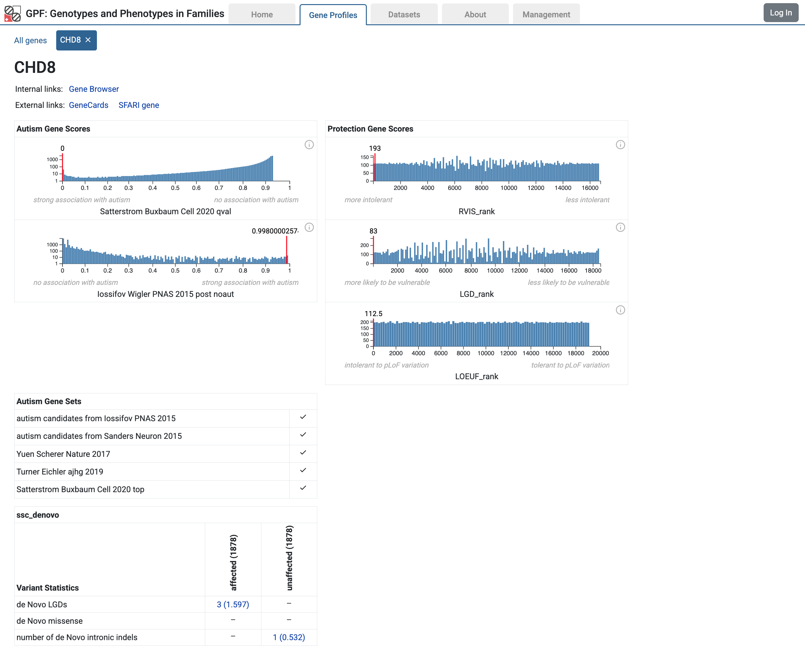Select the Gene Profiles tab
This screenshot has width=805, height=672.
[x=332, y=15]
